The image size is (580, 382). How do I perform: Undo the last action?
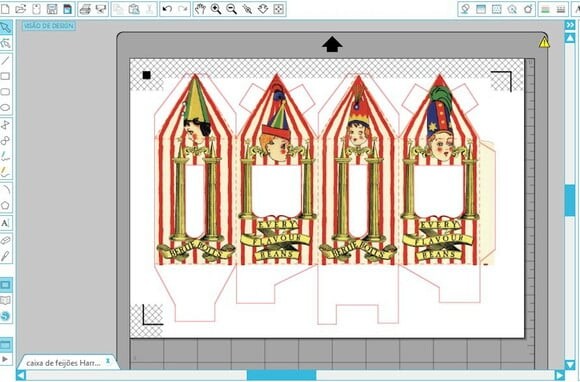click(167, 9)
